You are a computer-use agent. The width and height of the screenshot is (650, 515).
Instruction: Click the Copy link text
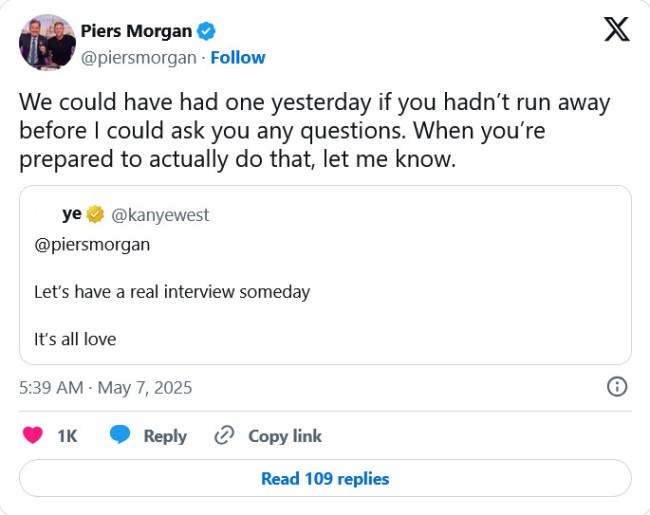pos(285,436)
